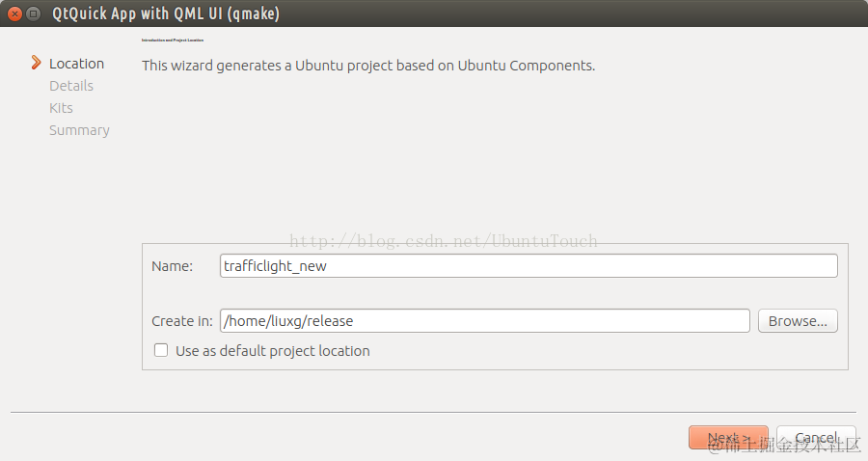Click the small Introduction and Project Location heading
The image size is (868, 461).
[173, 41]
